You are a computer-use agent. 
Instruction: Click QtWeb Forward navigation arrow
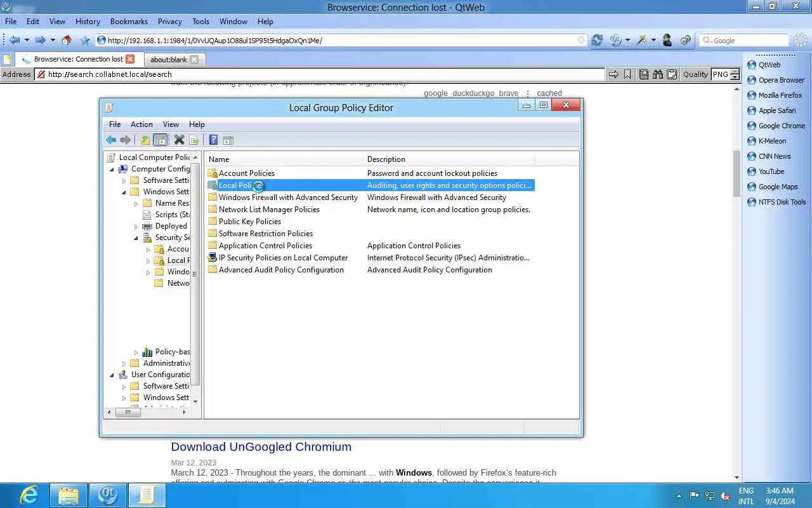pyautogui.click(x=40, y=40)
